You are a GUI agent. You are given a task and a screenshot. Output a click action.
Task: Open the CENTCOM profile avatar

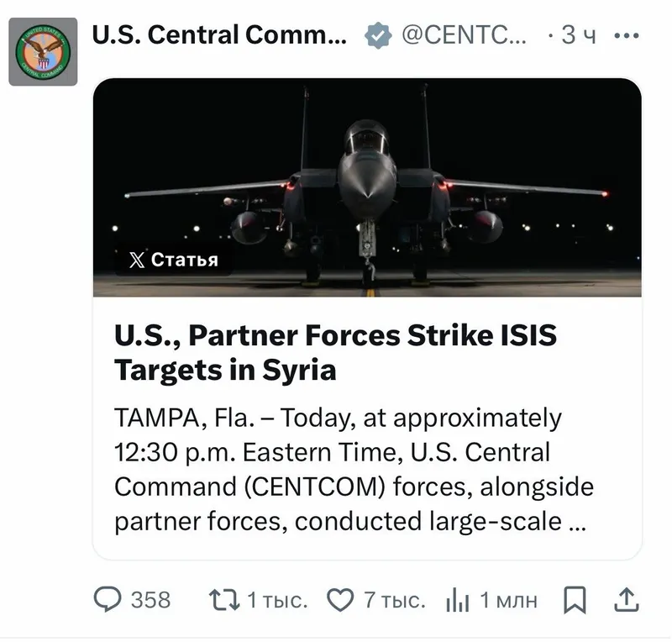(x=43, y=50)
